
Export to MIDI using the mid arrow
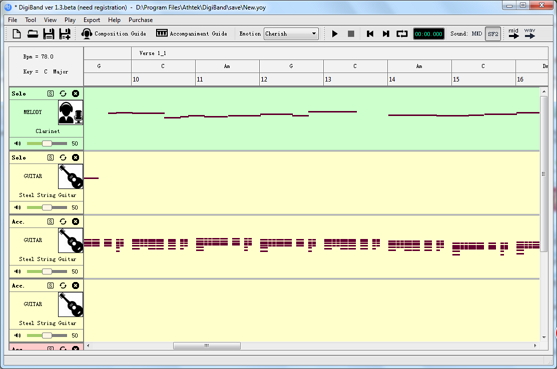tap(513, 33)
